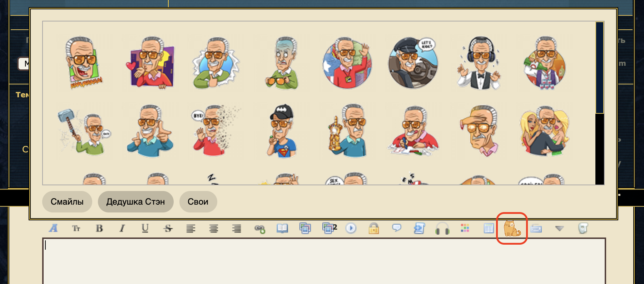Insert video with the play icon
This screenshot has width=644, height=284.
click(351, 228)
